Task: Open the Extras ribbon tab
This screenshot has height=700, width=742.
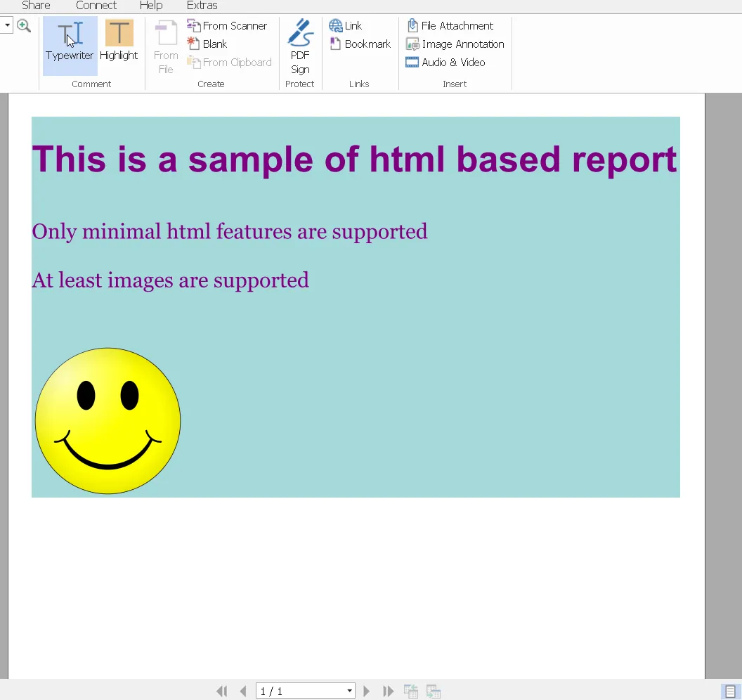Action: click(202, 6)
